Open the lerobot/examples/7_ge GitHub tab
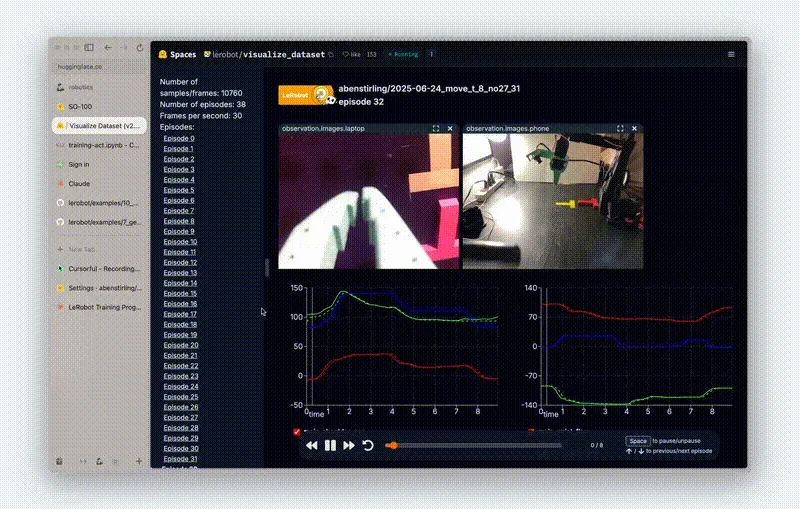The width and height of the screenshot is (800, 509). pyautogui.click(x=99, y=222)
